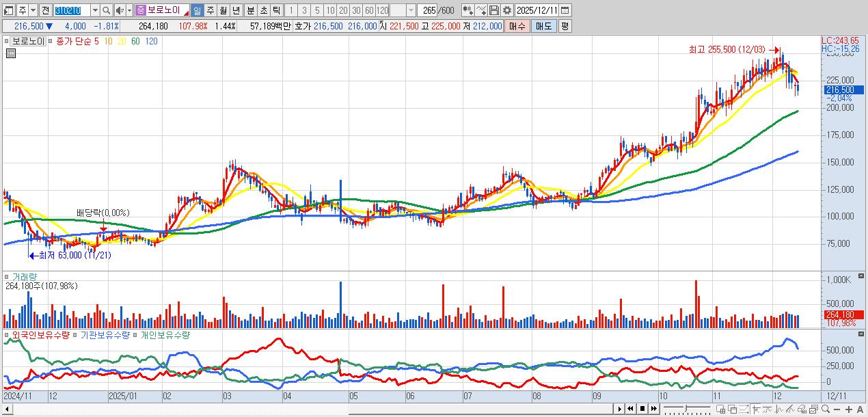Click the plus zoom-in icon
Image resolution: width=868 pixels, height=417 pixels.
848,409
